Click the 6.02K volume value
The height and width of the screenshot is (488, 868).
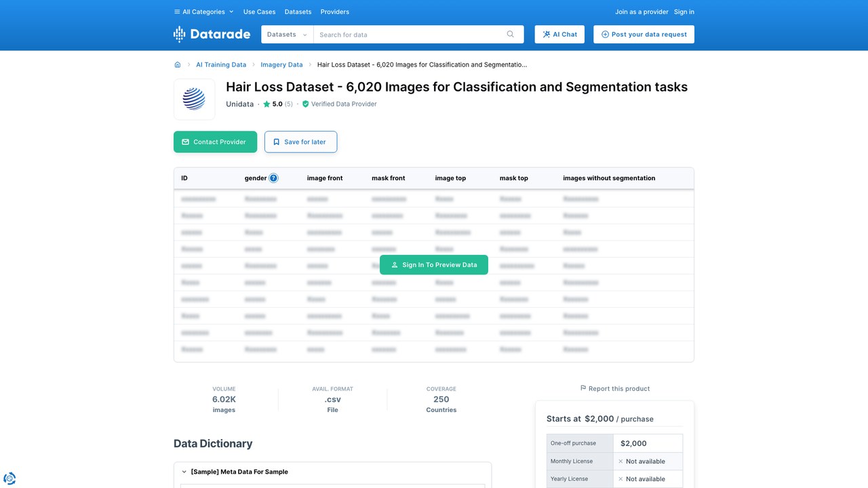(224, 400)
